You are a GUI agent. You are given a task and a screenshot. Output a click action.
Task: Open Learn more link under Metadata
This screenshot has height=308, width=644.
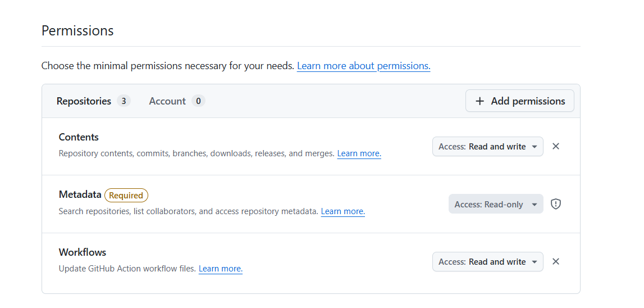(342, 211)
